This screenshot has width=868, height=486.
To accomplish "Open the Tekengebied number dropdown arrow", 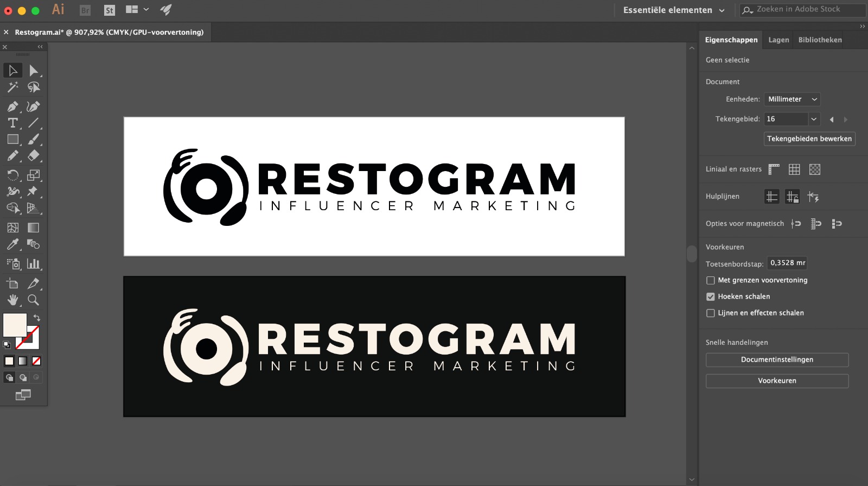I will (x=814, y=119).
